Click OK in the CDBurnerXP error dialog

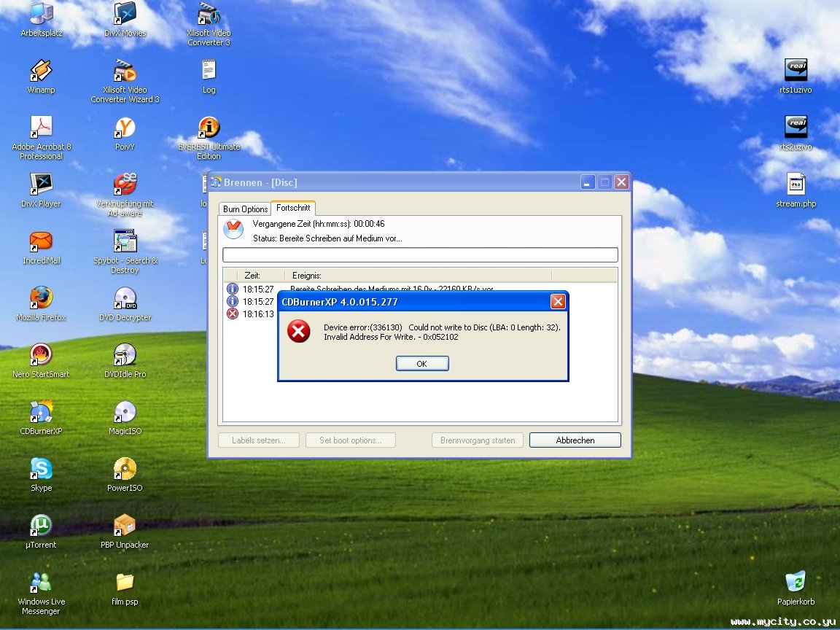(422, 363)
